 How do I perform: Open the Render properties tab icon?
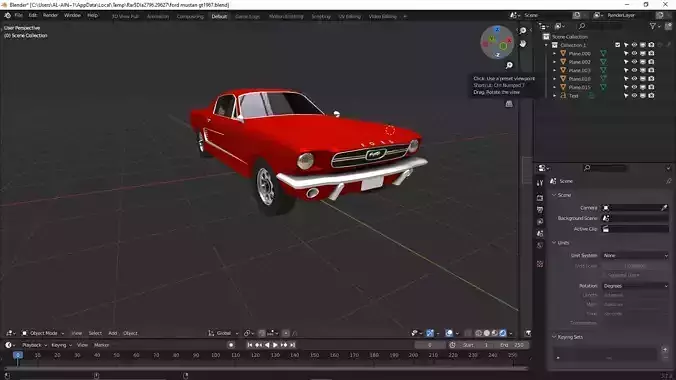coord(540,198)
